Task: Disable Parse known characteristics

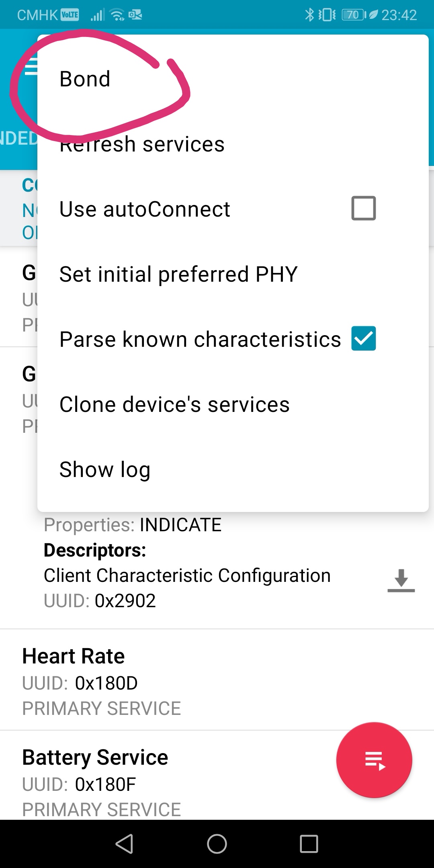Action: (364, 339)
